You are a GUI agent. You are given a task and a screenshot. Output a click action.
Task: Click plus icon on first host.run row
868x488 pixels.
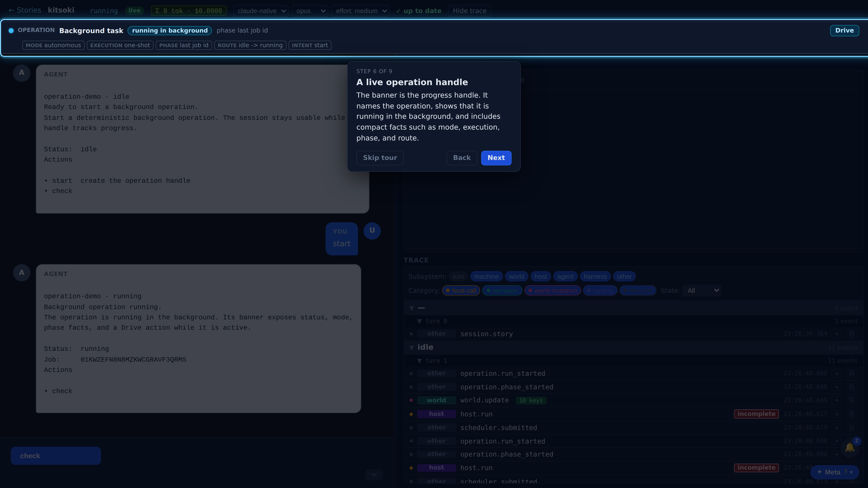(x=837, y=414)
